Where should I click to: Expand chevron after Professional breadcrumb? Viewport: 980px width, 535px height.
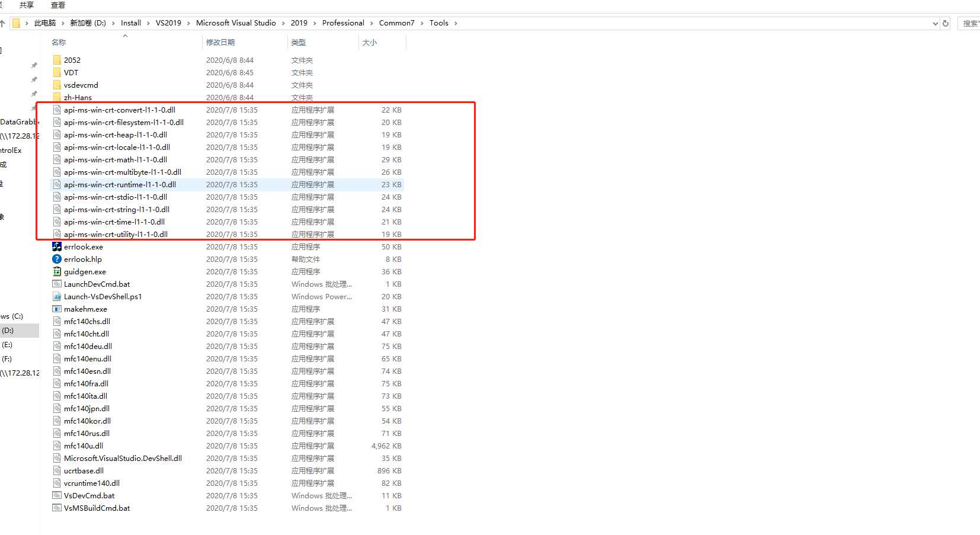tap(371, 23)
